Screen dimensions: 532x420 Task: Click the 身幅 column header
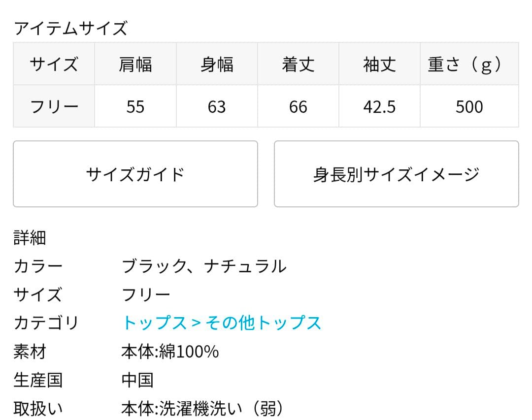click(x=217, y=64)
